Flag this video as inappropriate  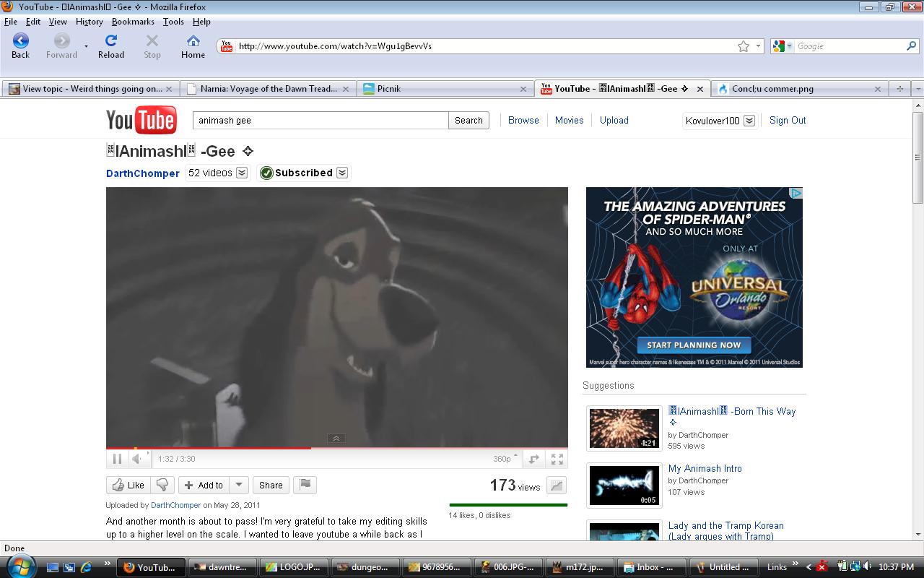pyautogui.click(x=305, y=485)
